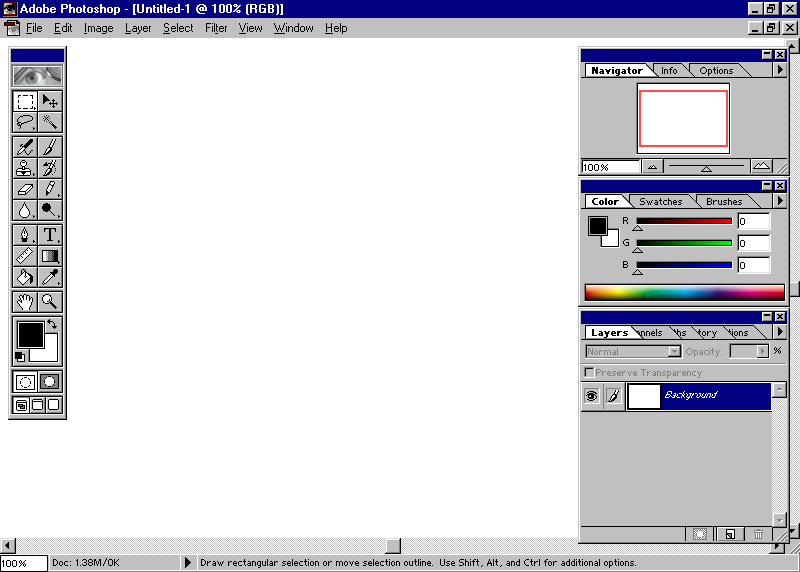This screenshot has height=572, width=800.
Task: Toggle paintbrush column of Background layer
Action: click(614, 396)
